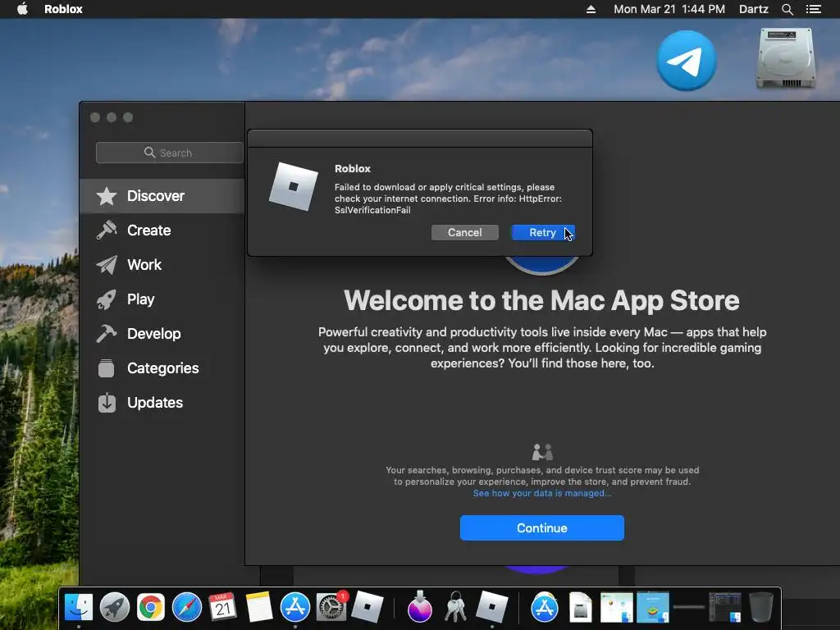Open Google Chrome from the Dock
840x630 pixels.
(x=151, y=607)
